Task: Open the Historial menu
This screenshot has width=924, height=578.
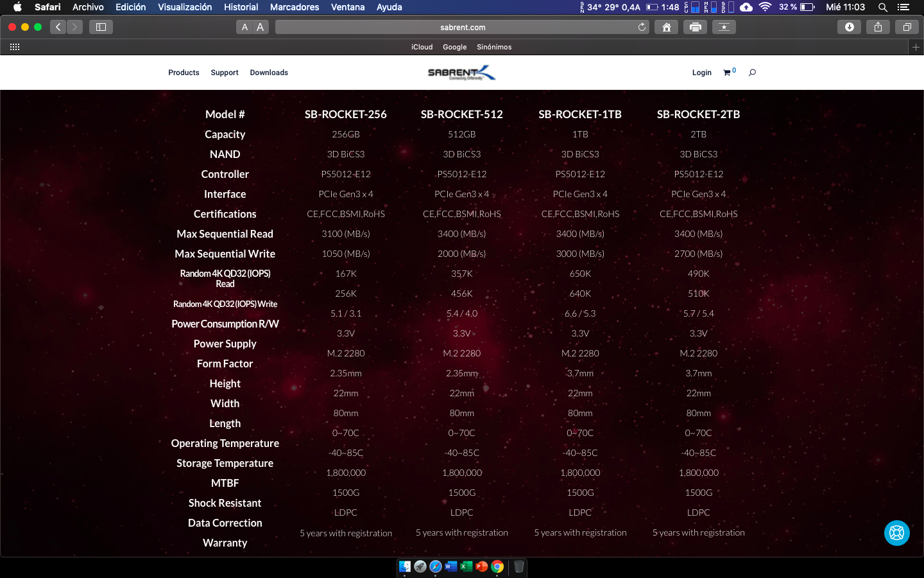Action: tap(241, 7)
